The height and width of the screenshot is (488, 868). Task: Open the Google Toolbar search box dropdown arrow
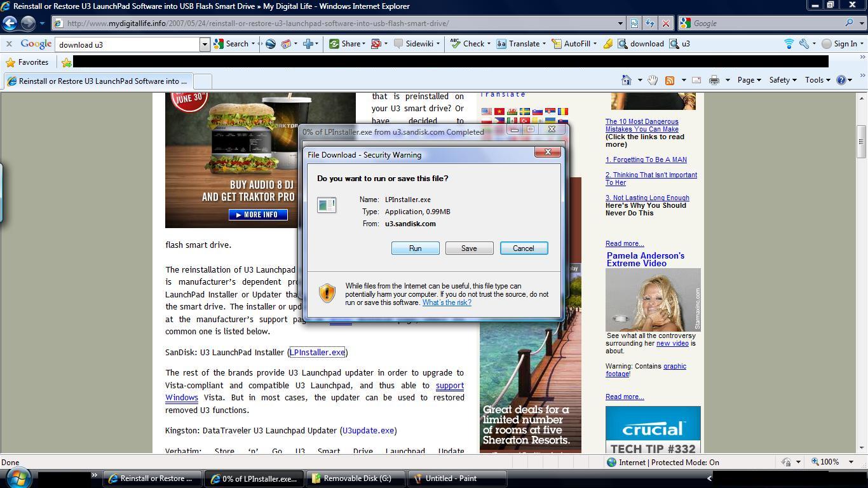tap(205, 44)
